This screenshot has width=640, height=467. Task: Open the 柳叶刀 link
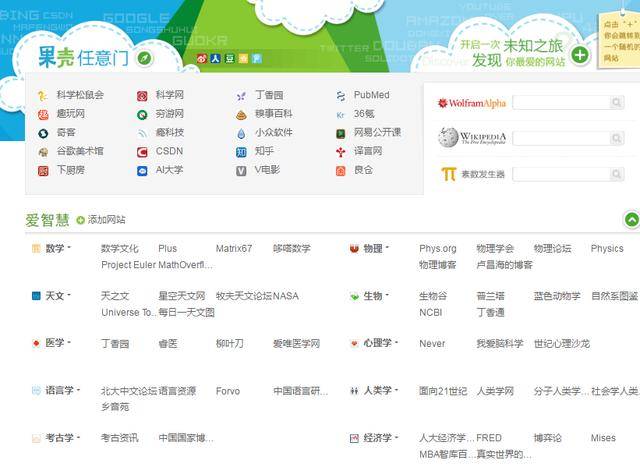230,343
